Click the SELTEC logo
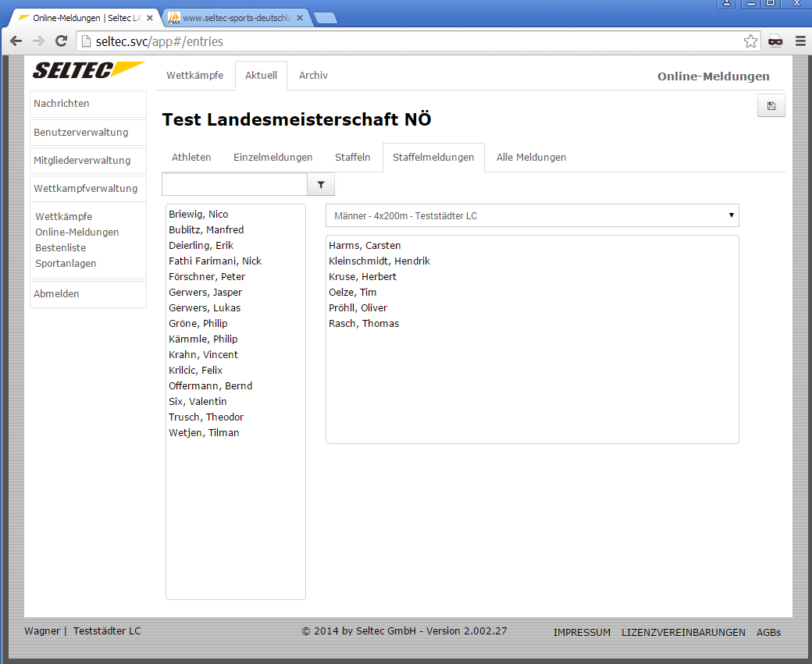 87,70
